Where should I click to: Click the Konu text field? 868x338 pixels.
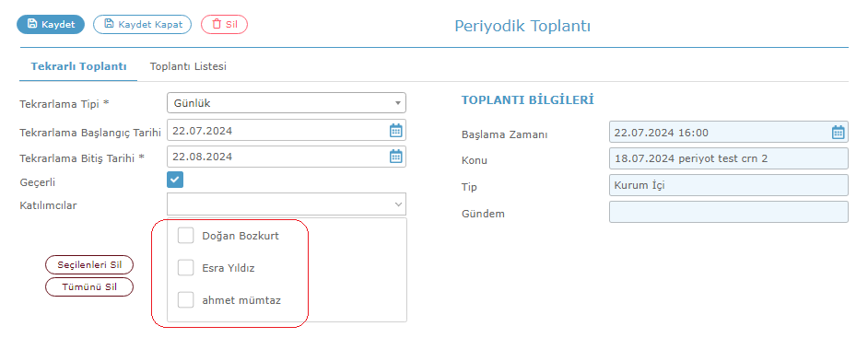coord(729,158)
